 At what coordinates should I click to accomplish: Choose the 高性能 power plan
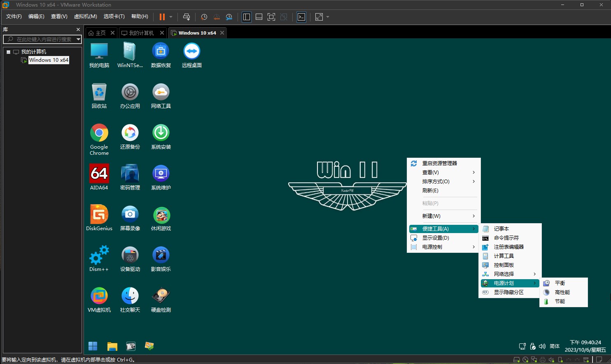[563, 292]
